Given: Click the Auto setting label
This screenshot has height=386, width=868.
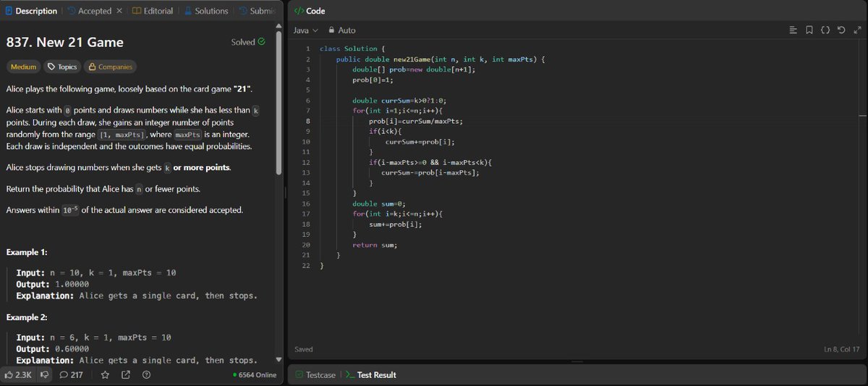Looking at the screenshot, I should coord(346,30).
